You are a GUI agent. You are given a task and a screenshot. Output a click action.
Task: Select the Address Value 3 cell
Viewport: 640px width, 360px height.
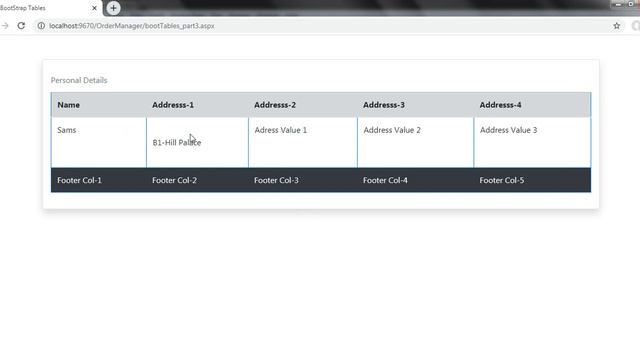pyautogui.click(x=532, y=142)
